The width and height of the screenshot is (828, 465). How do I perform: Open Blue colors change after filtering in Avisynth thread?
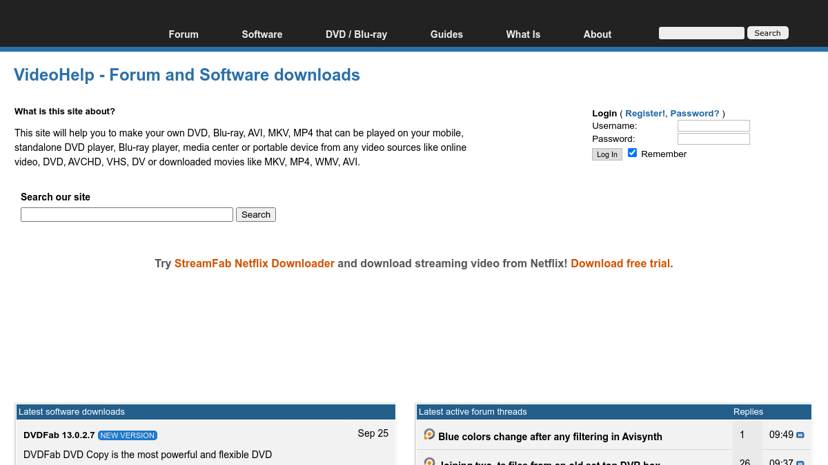click(x=550, y=436)
